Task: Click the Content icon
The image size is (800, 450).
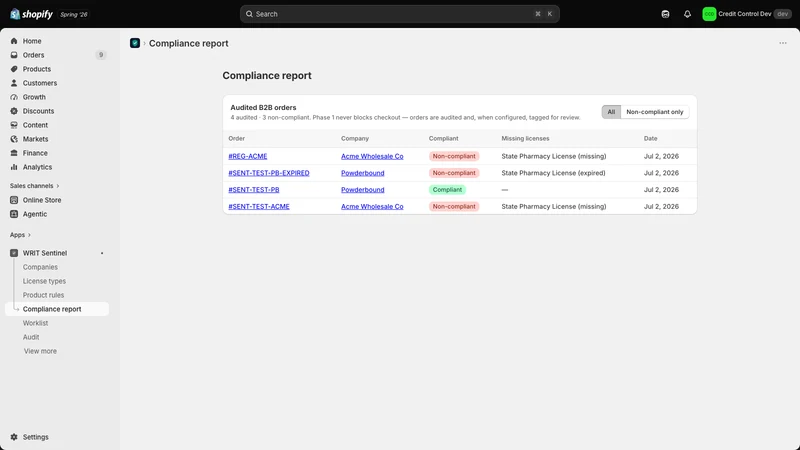Action: pos(14,125)
